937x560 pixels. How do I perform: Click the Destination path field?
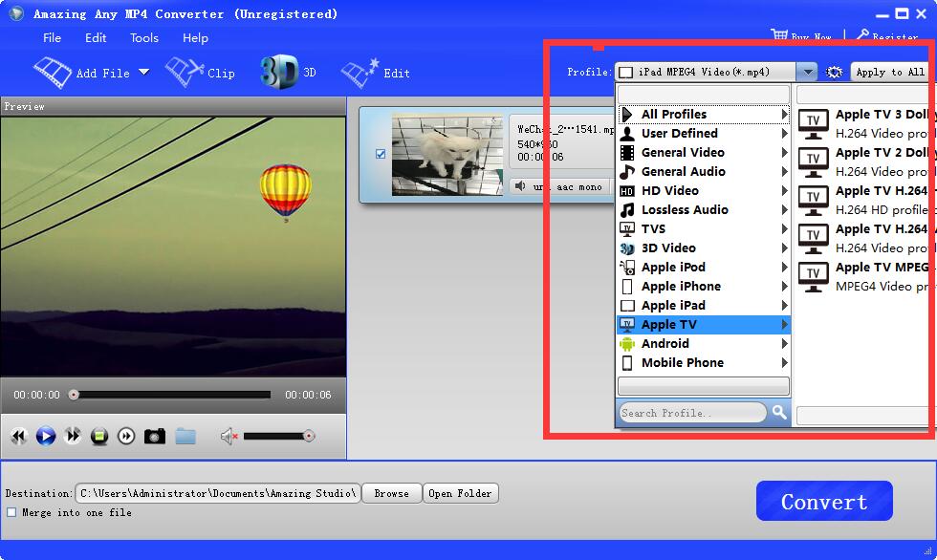tap(218, 493)
